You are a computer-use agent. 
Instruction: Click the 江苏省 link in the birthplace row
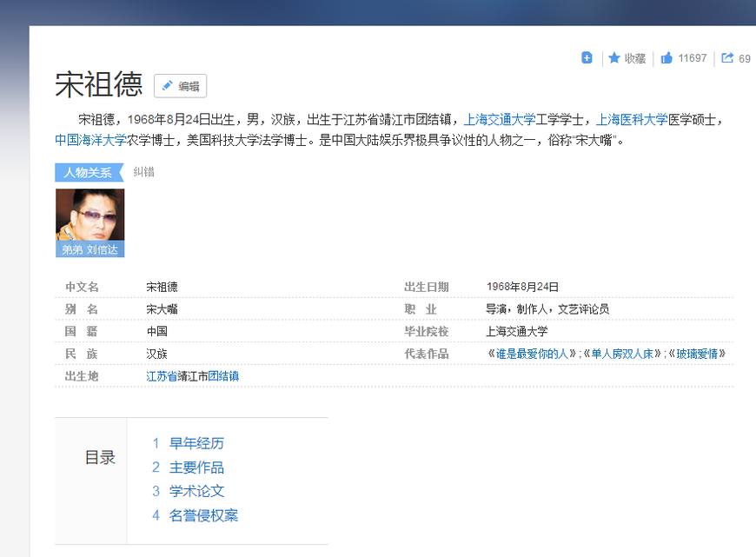click(160, 375)
